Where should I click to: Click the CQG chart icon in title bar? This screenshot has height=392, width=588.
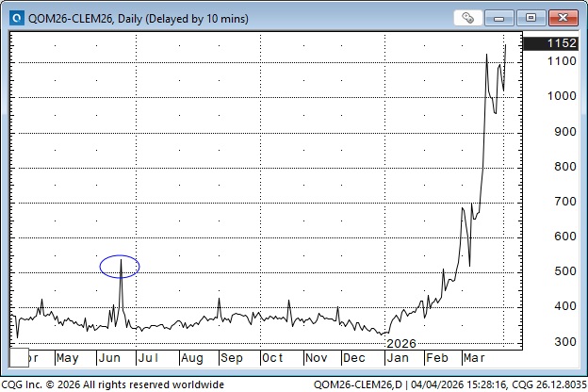(x=12, y=16)
